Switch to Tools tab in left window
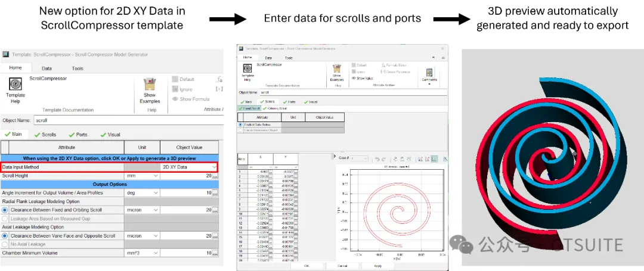The width and height of the screenshot is (644, 271). tap(78, 68)
